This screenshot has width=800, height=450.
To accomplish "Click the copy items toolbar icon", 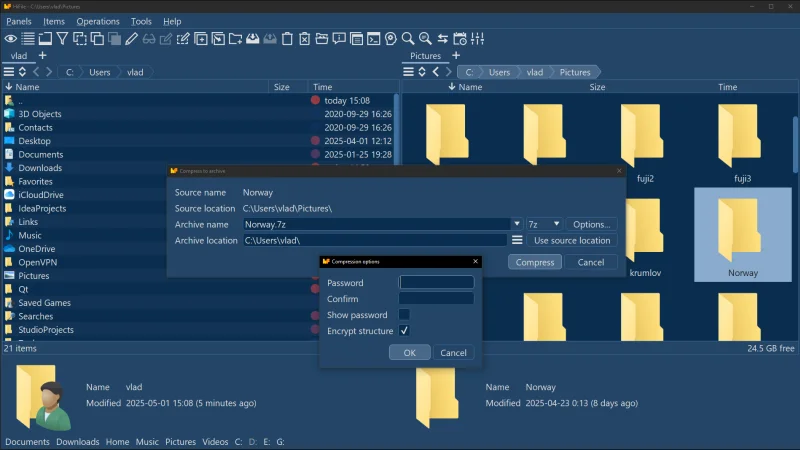I will (97, 39).
